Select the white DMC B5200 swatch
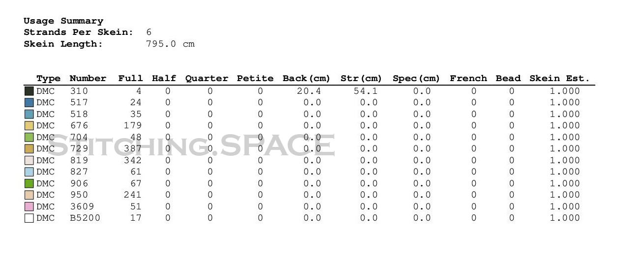Screen dimensions: 644x259 click(29, 218)
